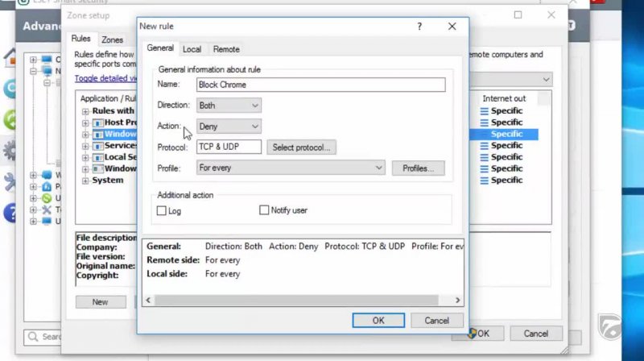
Task: Click the Select protocol... button
Action: (301, 147)
